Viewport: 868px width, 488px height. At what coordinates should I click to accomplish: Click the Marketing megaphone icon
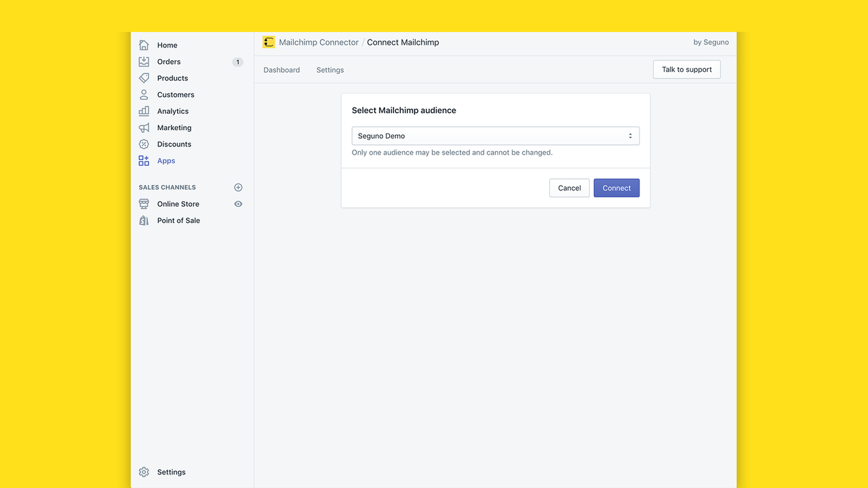(144, 127)
